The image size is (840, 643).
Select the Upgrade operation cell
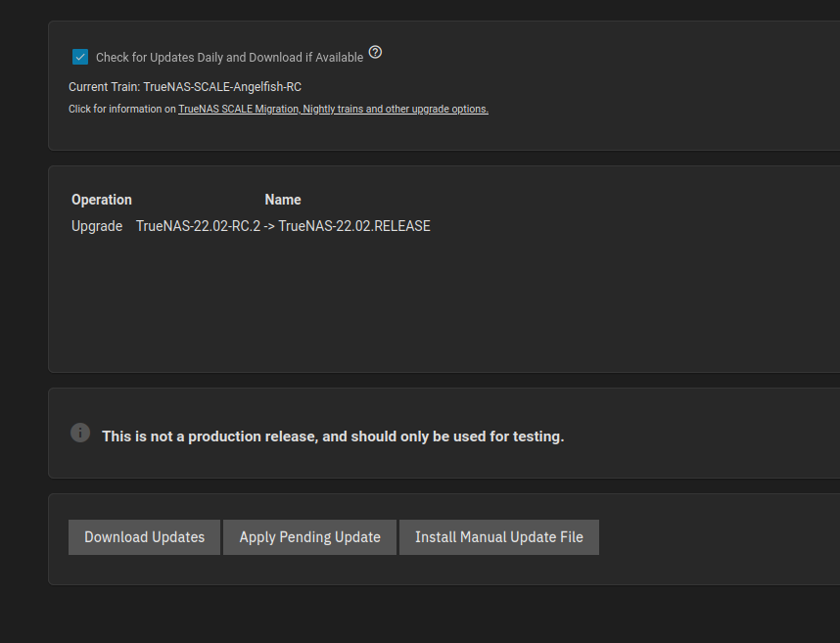97,226
